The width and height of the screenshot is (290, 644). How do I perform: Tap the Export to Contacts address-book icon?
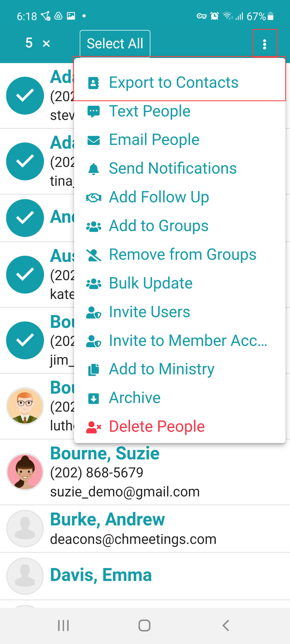tap(93, 83)
